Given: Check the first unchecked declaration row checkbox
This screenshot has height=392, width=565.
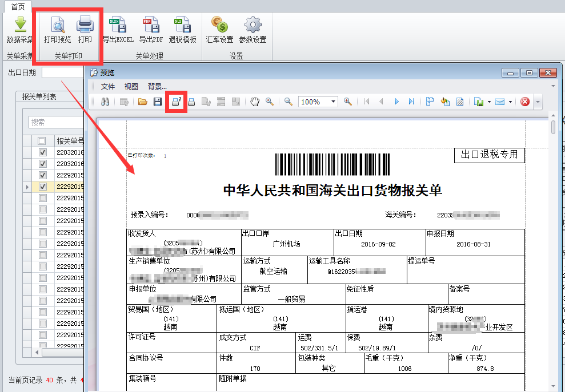Looking at the screenshot, I should point(42,198).
